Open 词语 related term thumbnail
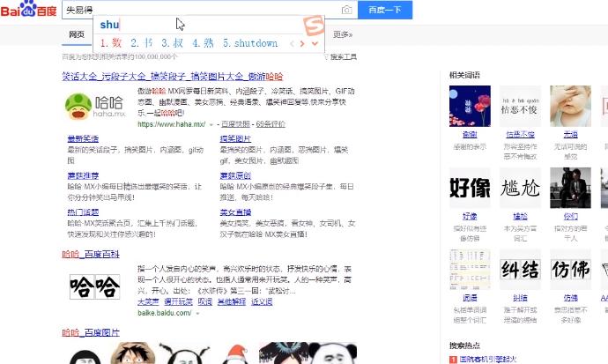 [x=470, y=270]
